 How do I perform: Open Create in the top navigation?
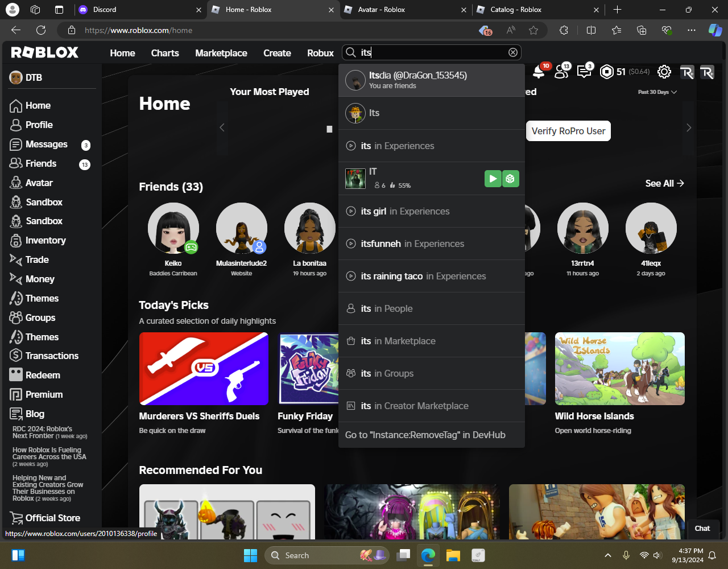coord(277,53)
